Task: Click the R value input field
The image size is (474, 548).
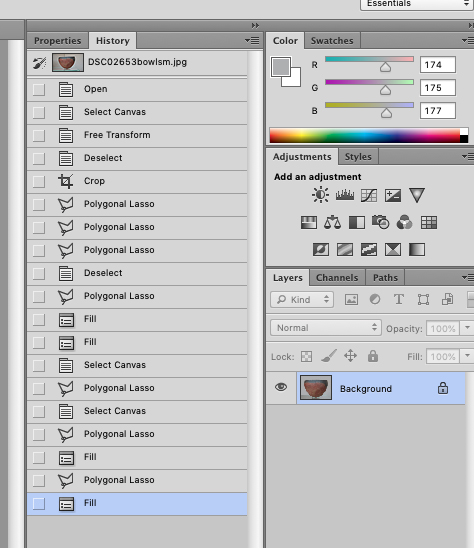Action: pyautogui.click(x=438, y=65)
